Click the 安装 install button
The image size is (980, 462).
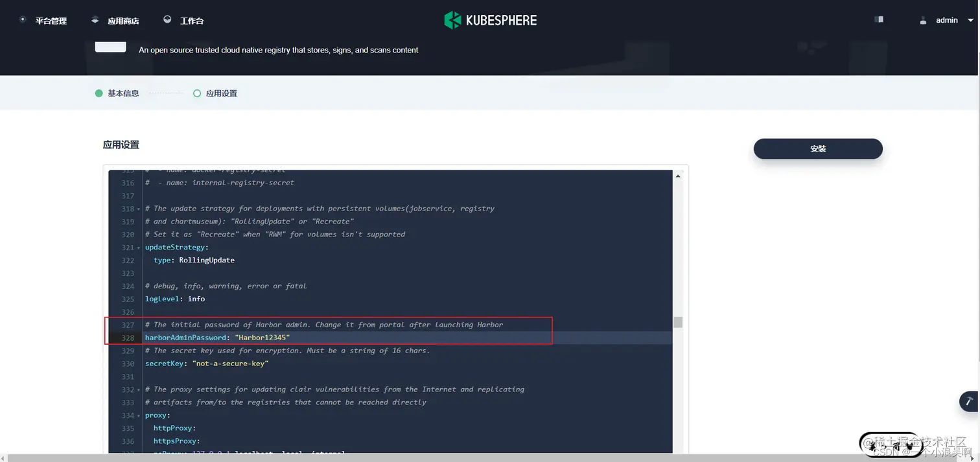[x=818, y=148]
